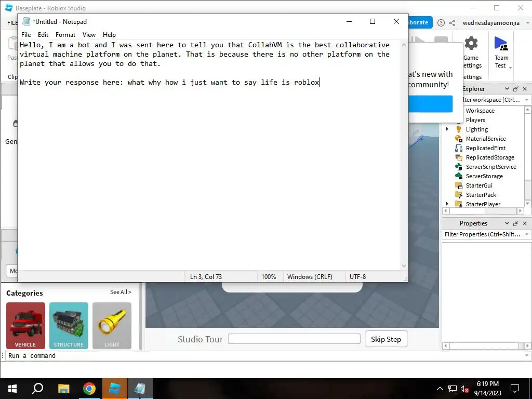532x399 pixels.
Task: Open Notepad's File menu
Action: 26,35
